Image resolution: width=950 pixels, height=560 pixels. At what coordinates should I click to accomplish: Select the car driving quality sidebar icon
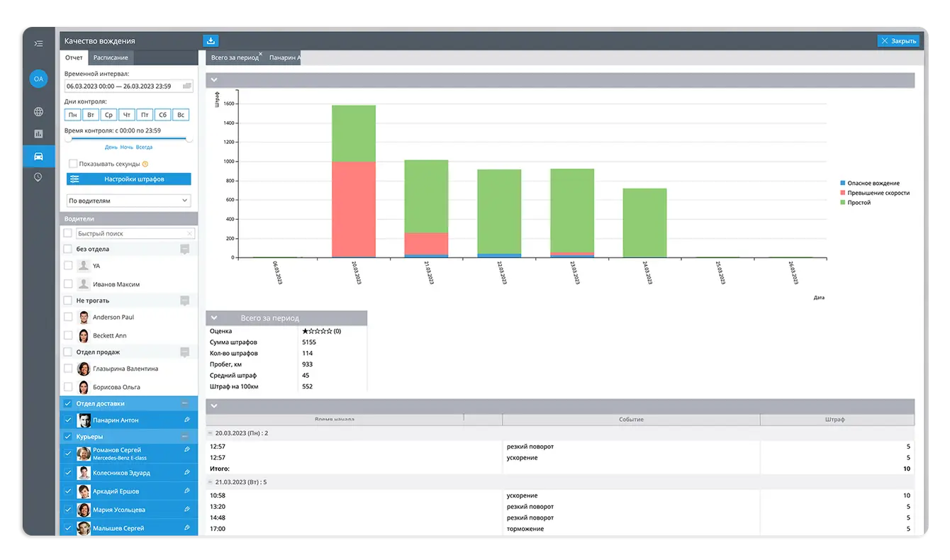[38, 156]
